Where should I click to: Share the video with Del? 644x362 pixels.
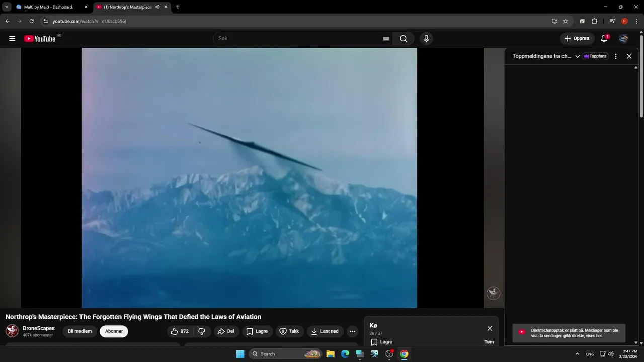(226, 331)
